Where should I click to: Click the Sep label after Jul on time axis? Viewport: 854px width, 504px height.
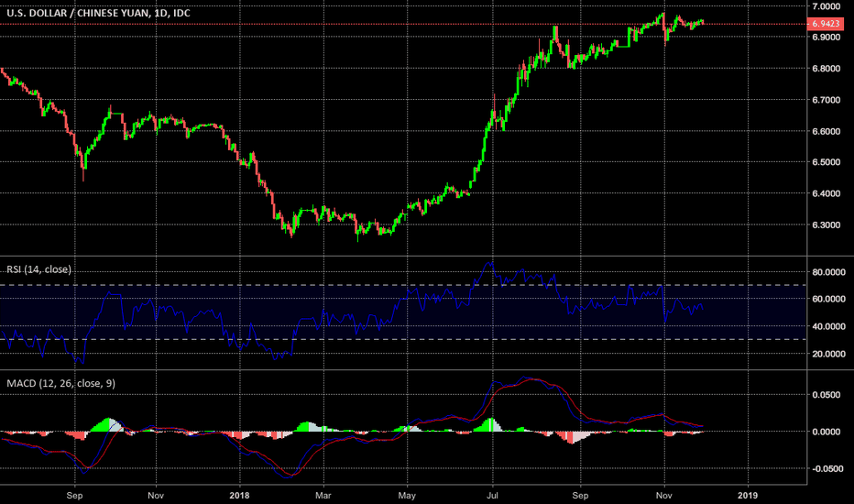pos(580,495)
